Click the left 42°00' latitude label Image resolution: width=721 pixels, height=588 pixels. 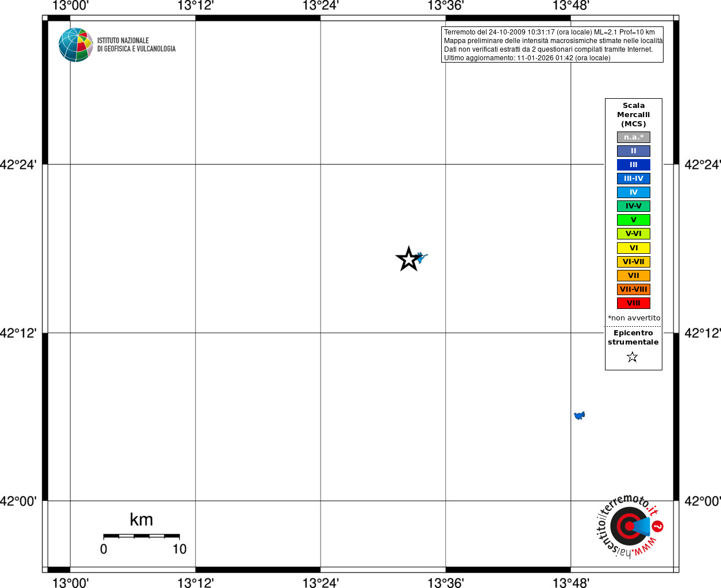click(18, 501)
